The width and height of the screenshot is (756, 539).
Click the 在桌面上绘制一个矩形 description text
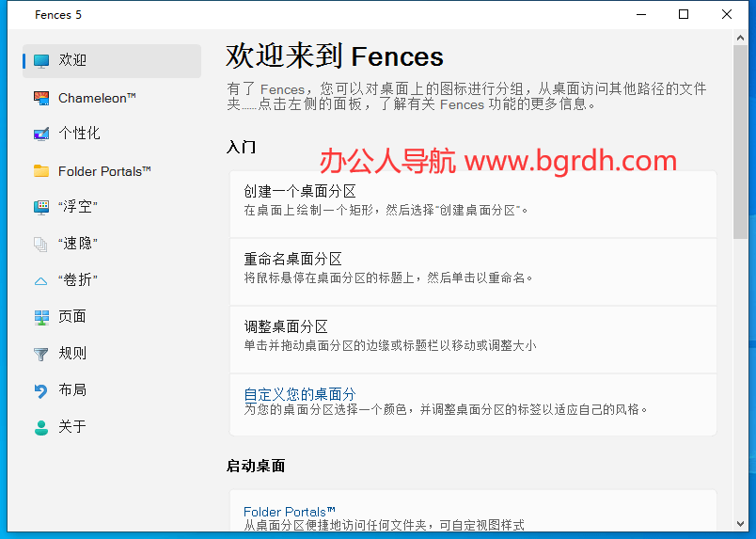tap(386, 211)
